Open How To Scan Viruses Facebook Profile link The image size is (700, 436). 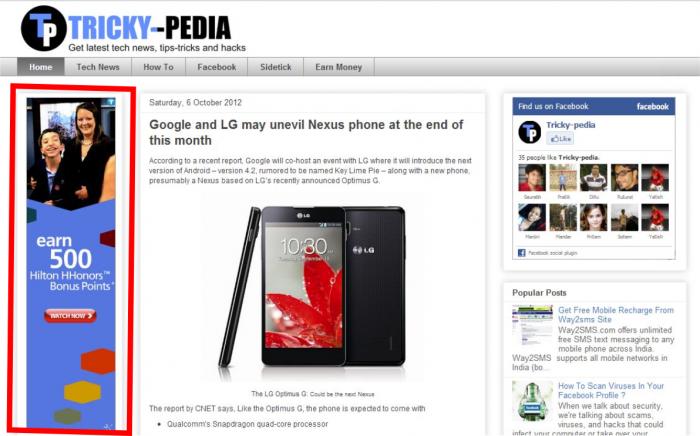coord(611,390)
